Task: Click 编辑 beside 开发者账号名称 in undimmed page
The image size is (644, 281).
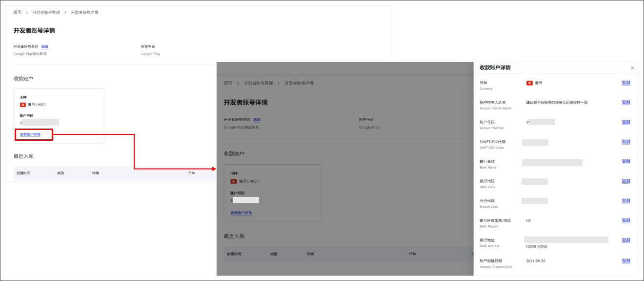Action: pos(45,46)
